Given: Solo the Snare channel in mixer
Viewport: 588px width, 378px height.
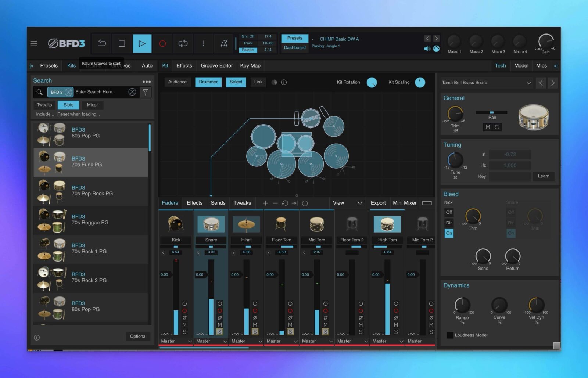Looking at the screenshot, I should pyautogui.click(x=220, y=332).
